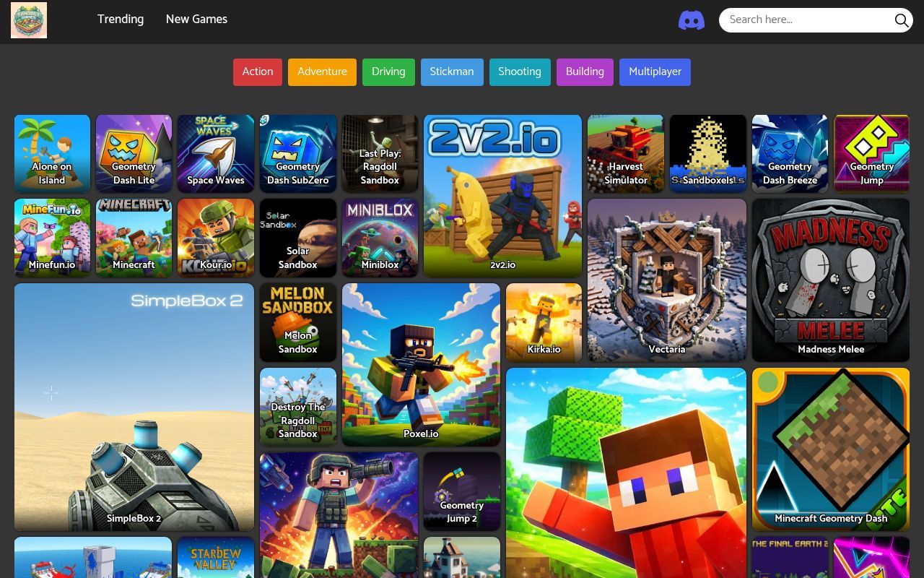Open the New Games page
Image resolution: width=924 pixels, height=578 pixels.
[x=196, y=20]
